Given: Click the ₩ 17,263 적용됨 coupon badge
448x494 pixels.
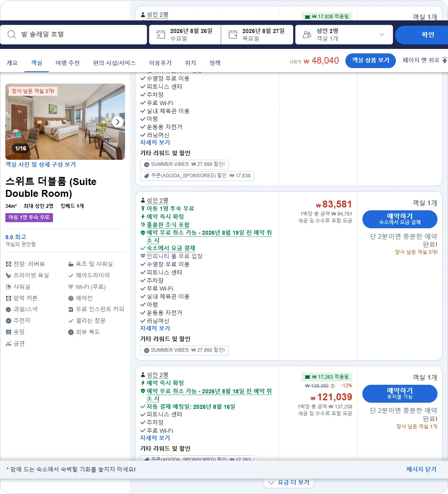Looking at the screenshot, I should [327, 377].
